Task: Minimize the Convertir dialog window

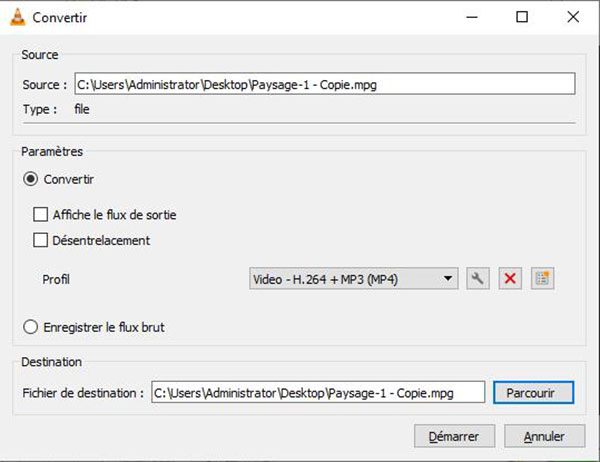Action: pyautogui.click(x=468, y=17)
